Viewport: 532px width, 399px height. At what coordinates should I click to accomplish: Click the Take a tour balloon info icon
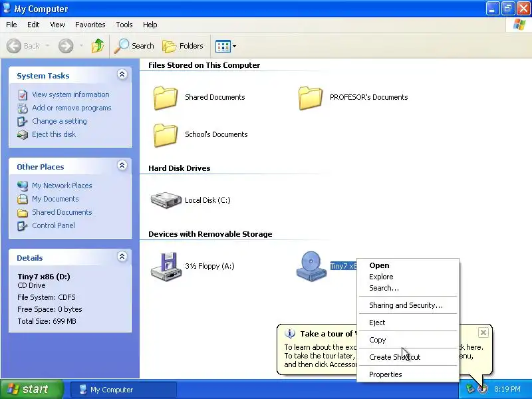click(290, 334)
